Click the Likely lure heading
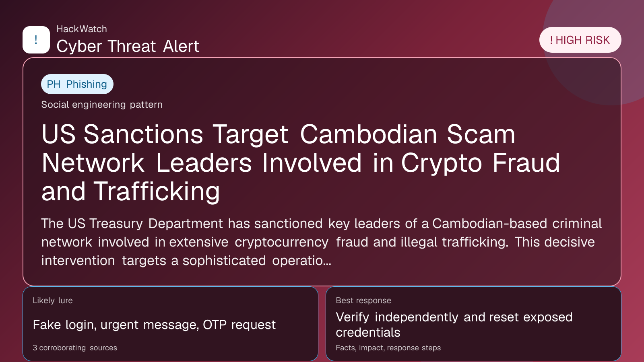Viewport: 644px width, 362px height. click(x=53, y=300)
